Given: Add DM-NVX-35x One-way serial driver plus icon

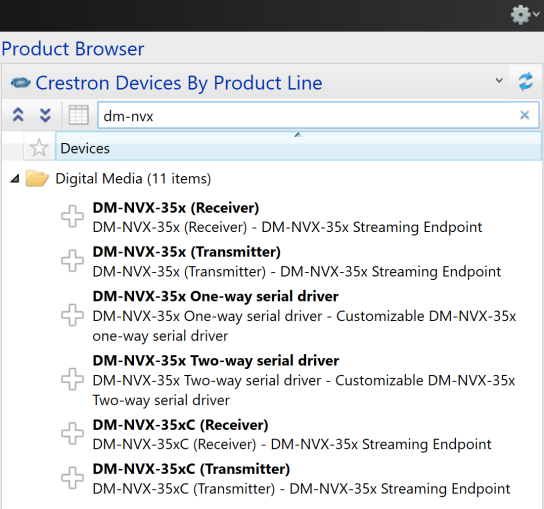Looking at the screenshot, I should pyautogui.click(x=72, y=315).
